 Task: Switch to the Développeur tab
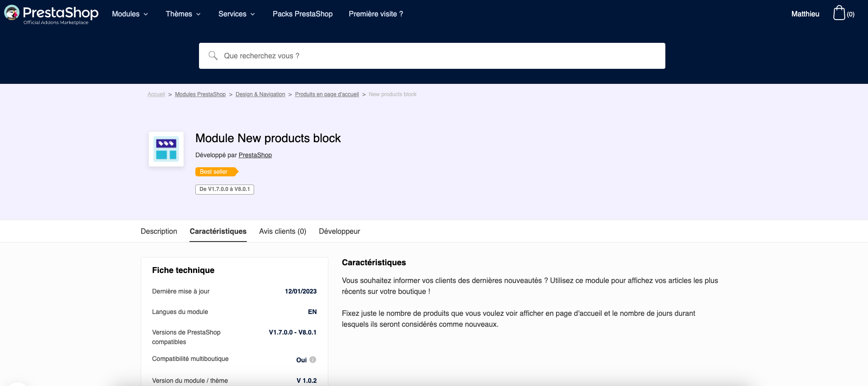[339, 232]
